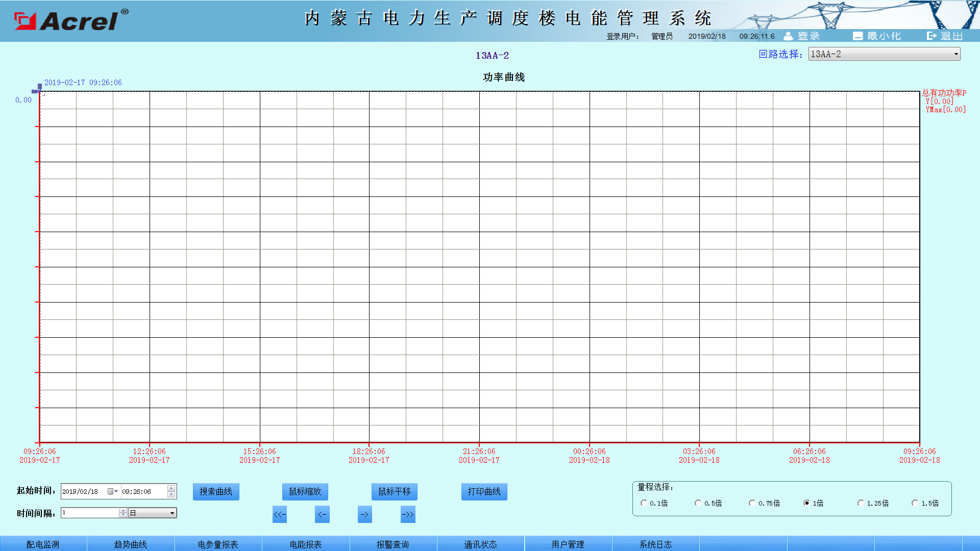This screenshot has width=980, height=551.
Task: Choose the 1.5倍 range radio button
Action: pos(915,503)
